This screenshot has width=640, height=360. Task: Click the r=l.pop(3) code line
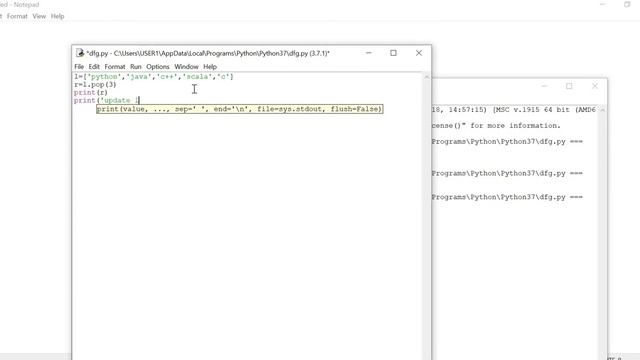pos(95,84)
